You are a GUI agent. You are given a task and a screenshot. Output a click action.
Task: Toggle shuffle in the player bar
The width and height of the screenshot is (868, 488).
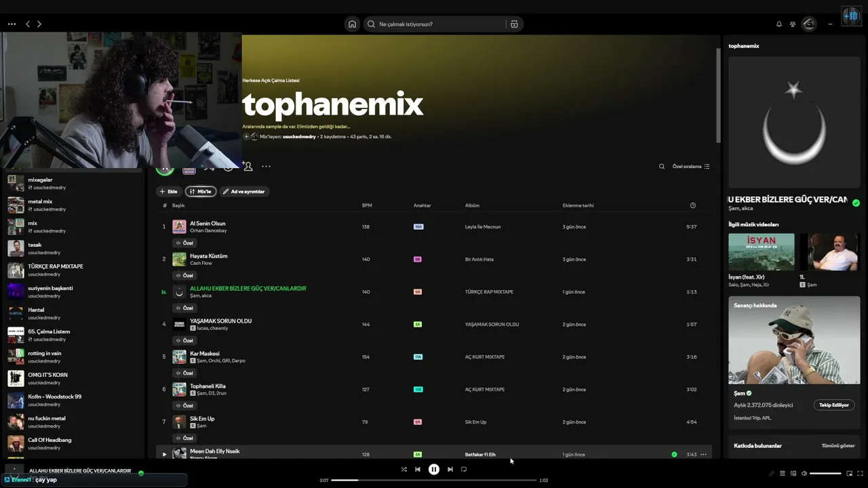(404, 469)
